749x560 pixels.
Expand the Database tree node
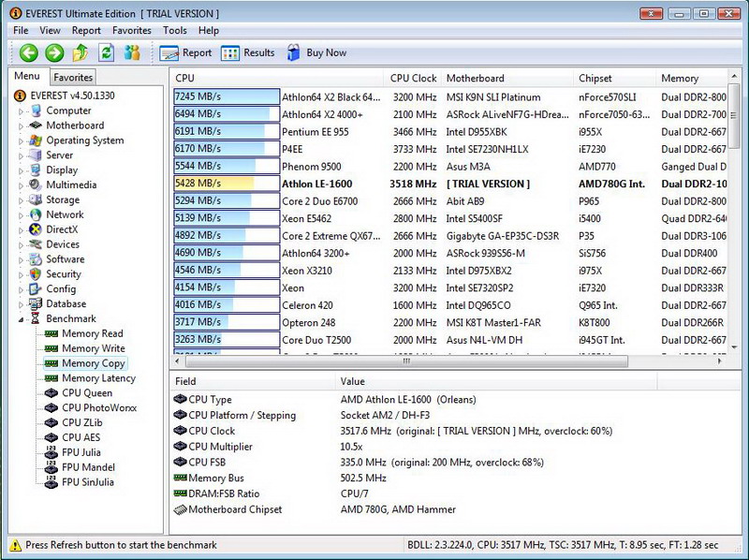(x=21, y=304)
